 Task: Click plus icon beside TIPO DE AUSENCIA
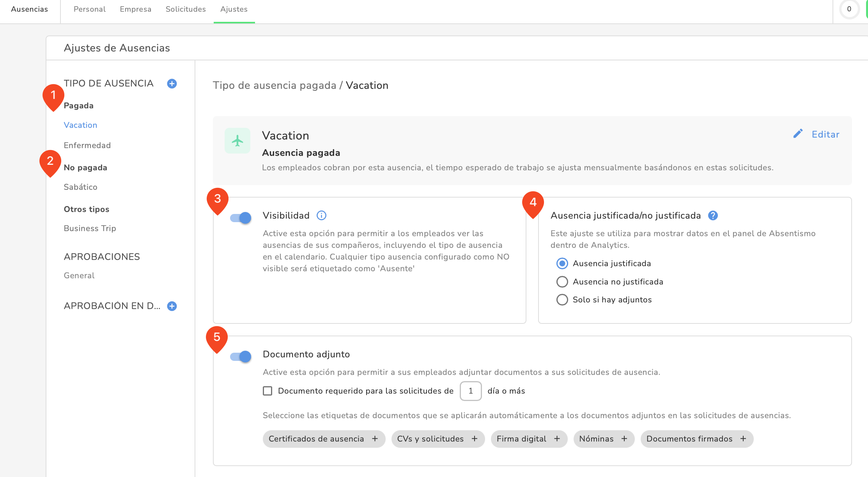(x=172, y=83)
